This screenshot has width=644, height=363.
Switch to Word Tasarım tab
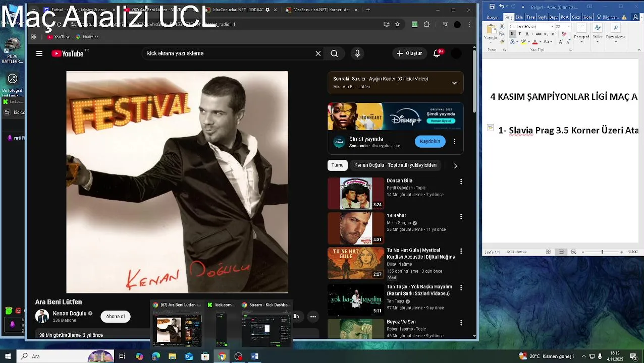(531, 17)
